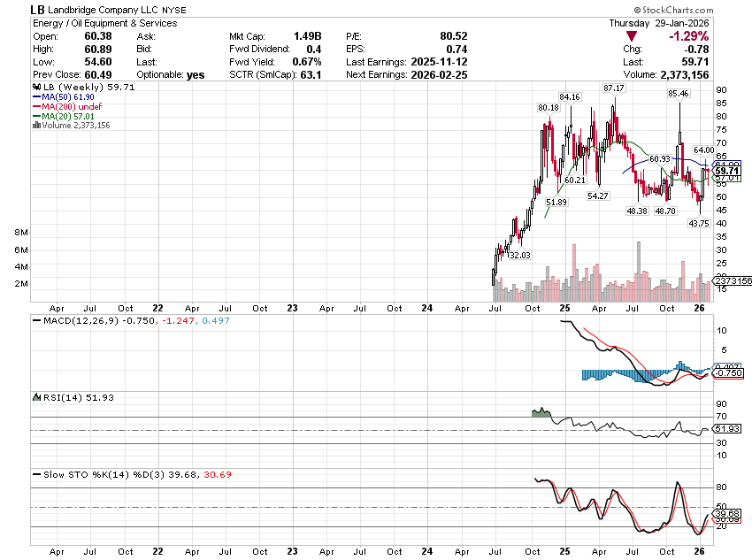
Task: Click the 85.46 high price label
Action: [678, 93]
